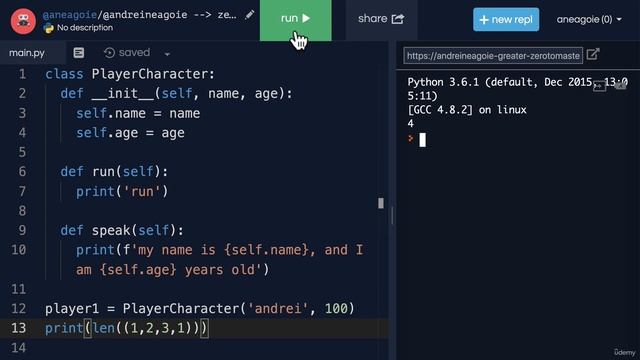The image size is (640, 360).
Task: Click the console wrap toggle icon
Action: pos(599,86)
